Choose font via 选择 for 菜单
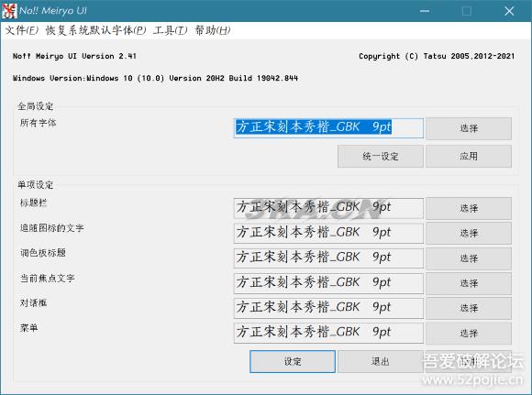532x395 pixels. point(469,334)
